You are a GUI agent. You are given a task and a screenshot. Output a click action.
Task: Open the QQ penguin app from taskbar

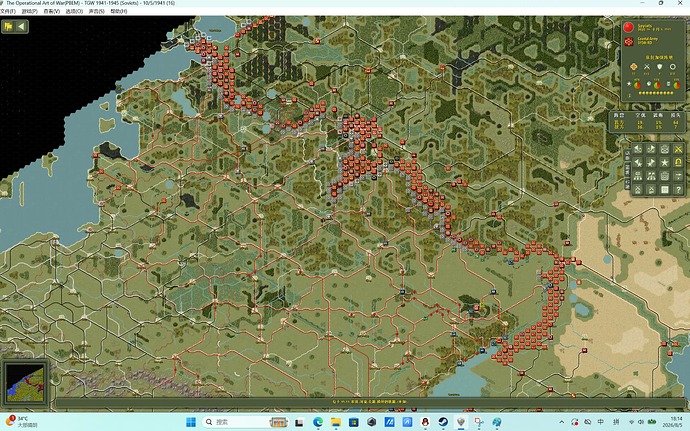(x=425, y=422)
